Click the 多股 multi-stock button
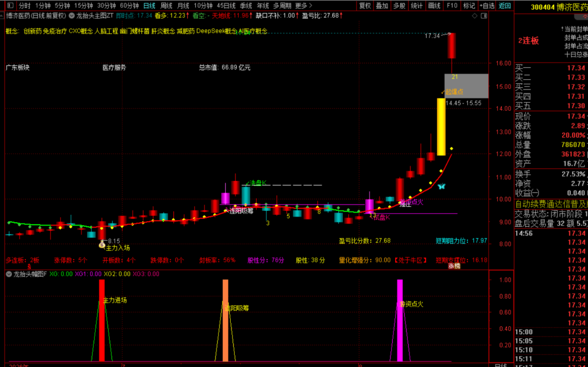This screenshot has height=367, width=588. [x=399, y=6]
